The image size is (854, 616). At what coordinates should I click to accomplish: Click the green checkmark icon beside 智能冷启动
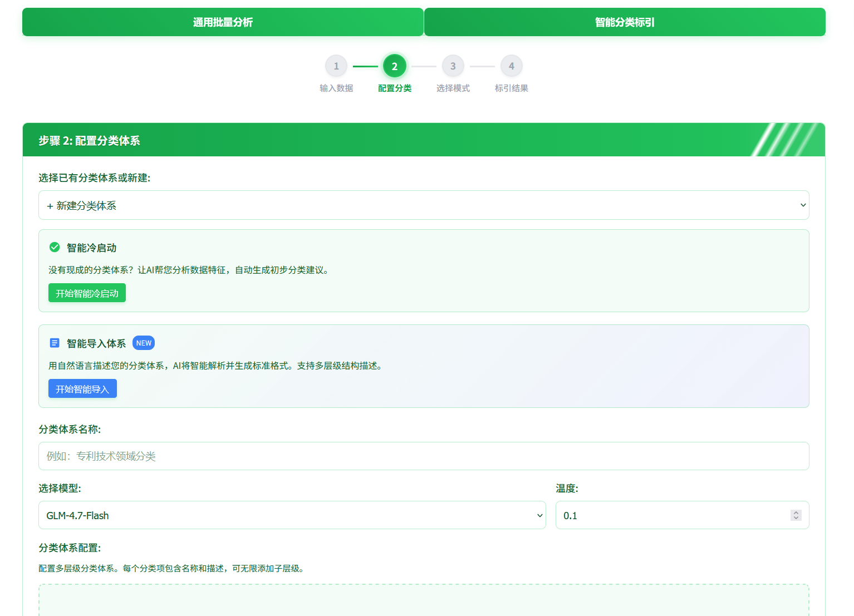(x=54, y=247)
